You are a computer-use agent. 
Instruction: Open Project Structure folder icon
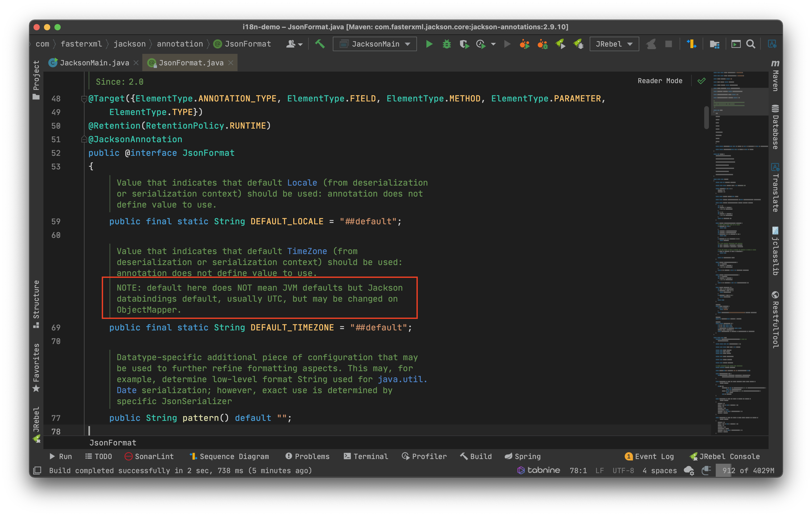[x=714, y=44]
